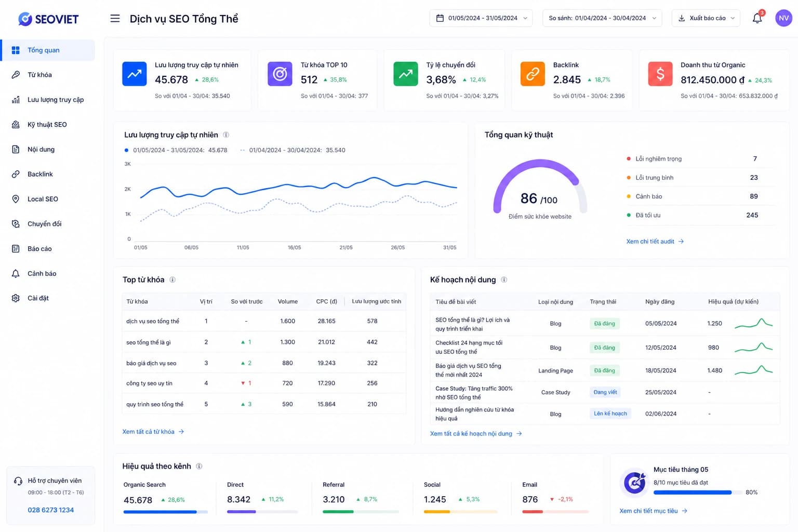Click the green conversion rate icon
The width and height of the screenshot is (798, 532).
406,74
